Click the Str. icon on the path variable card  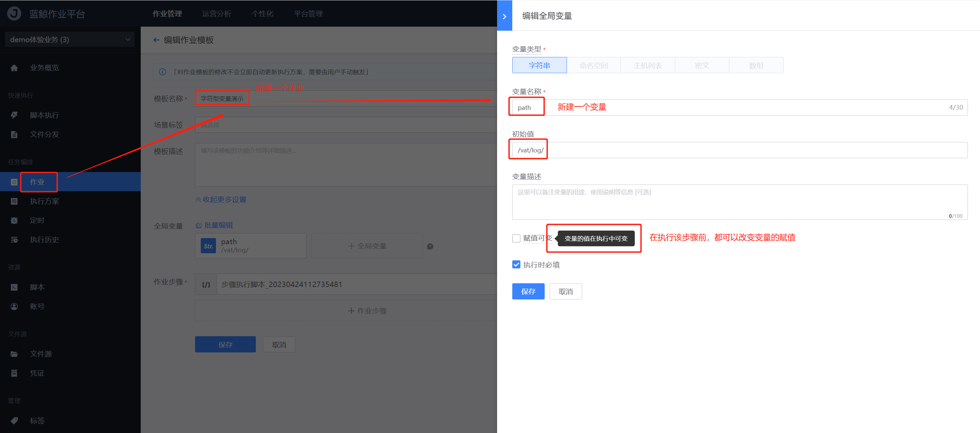[208, 246]
